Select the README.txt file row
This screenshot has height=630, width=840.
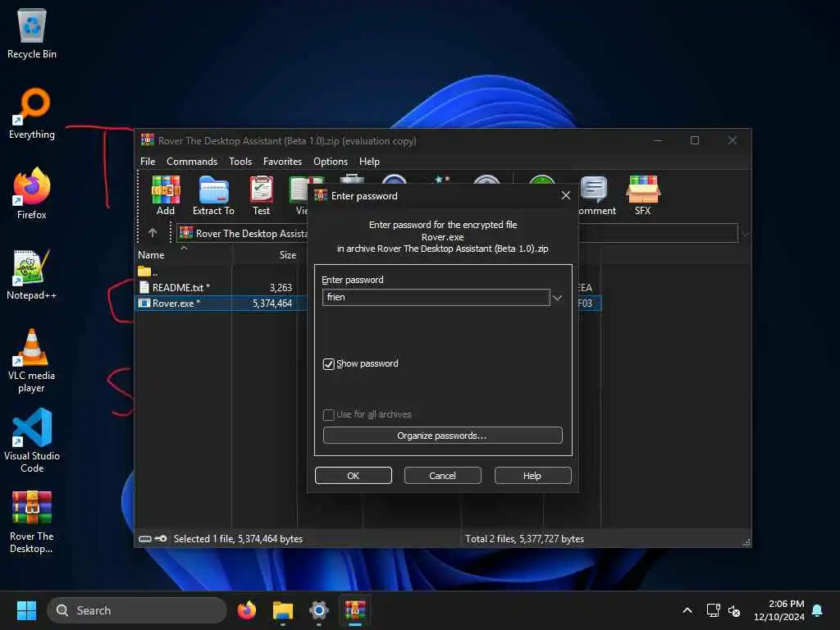[x=221, y=288]
